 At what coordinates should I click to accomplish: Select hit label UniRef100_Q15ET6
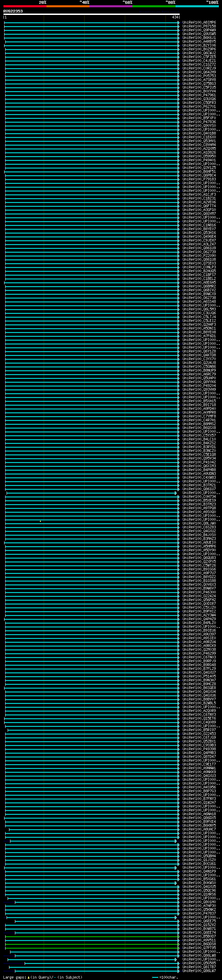coord(199,718)
